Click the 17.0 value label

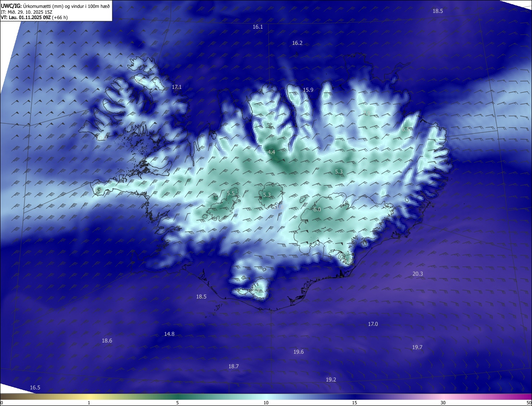373,324
